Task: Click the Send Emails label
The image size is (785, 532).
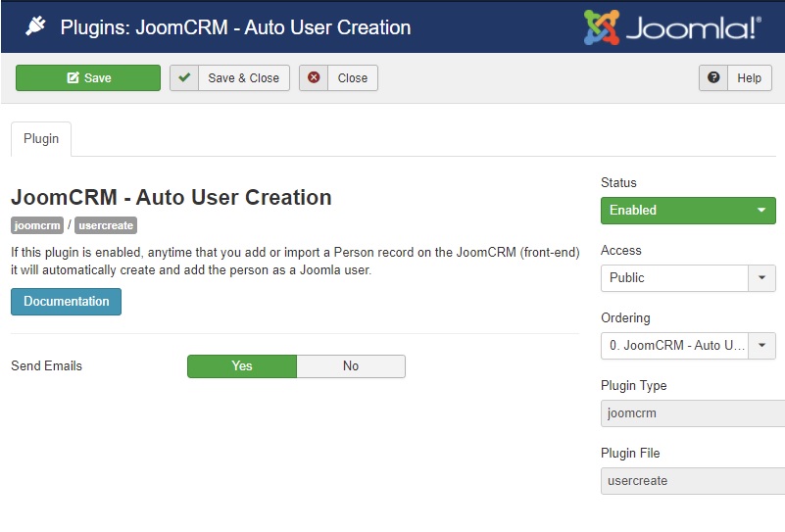Action: click(47, 365)
